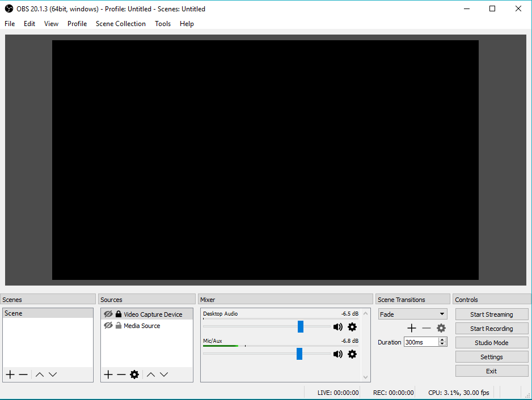This screenshot has height=400, width=532.
Task: Open the Help menu
Action: (x=187, y=24)
